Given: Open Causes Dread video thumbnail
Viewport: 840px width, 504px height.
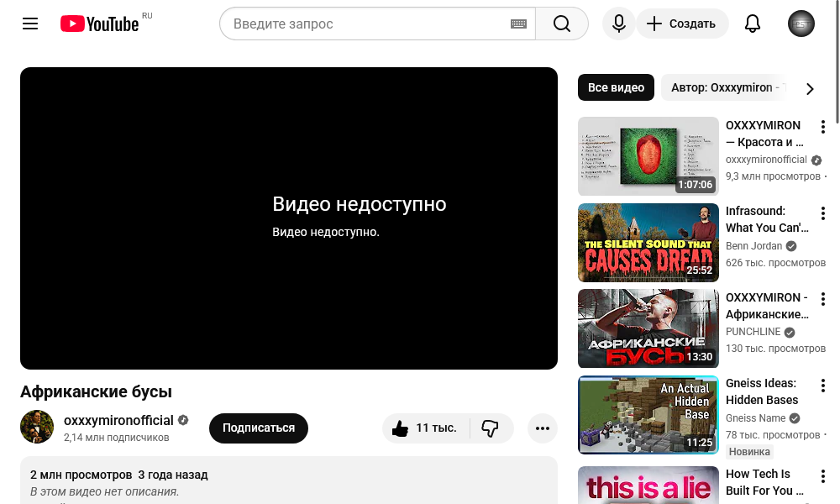Looking at the screenshot, I should click(648, 243).
